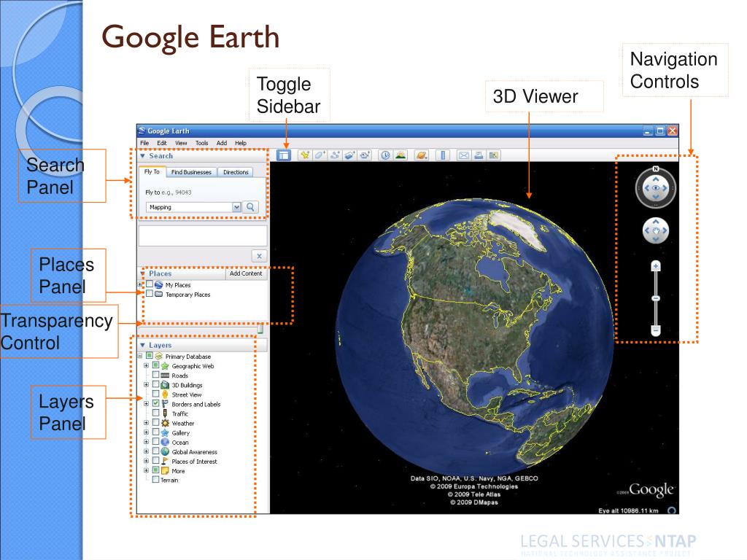This screenshot has width=747, height=560.
Task: Open the Fly To search history dropdown
Action: pyautogui.click(x=237, y=207)
